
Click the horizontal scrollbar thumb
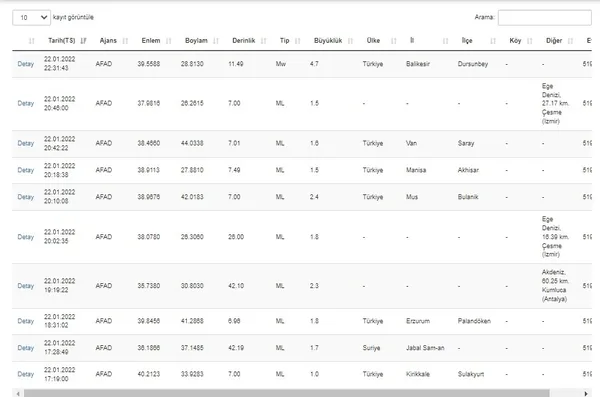[x=287, y=393]
